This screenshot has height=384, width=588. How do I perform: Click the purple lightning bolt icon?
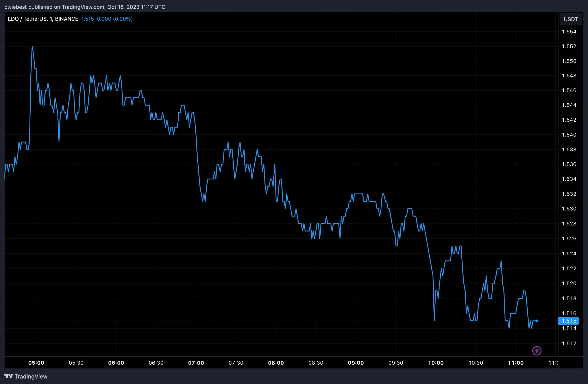click(537, 351)
